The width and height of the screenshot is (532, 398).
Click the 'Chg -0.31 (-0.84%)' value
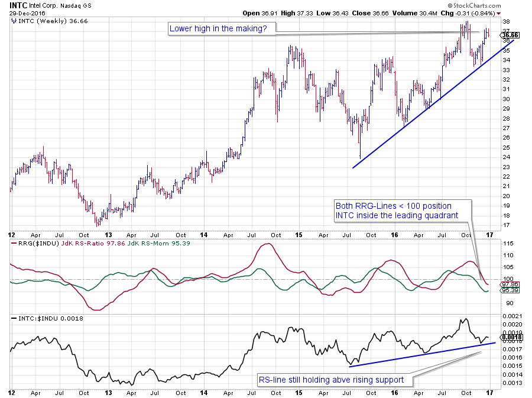coord(468,13)
